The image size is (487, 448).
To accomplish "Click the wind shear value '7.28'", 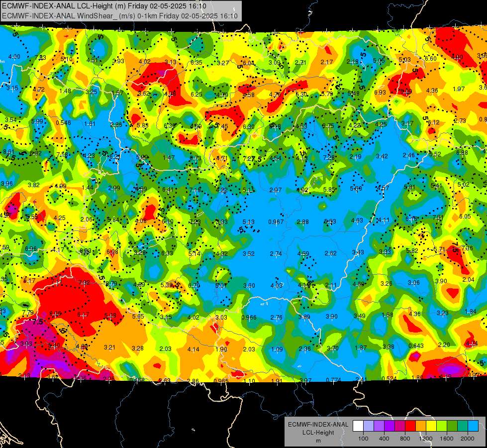I will (329, 158).
